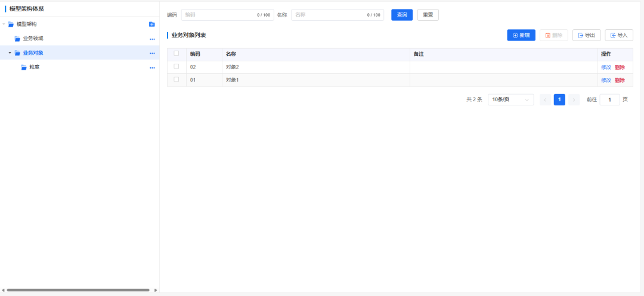Screen dimensions: 644x296
Task: Open the three-dot menu for 业务领域
Action: [152, 39]
